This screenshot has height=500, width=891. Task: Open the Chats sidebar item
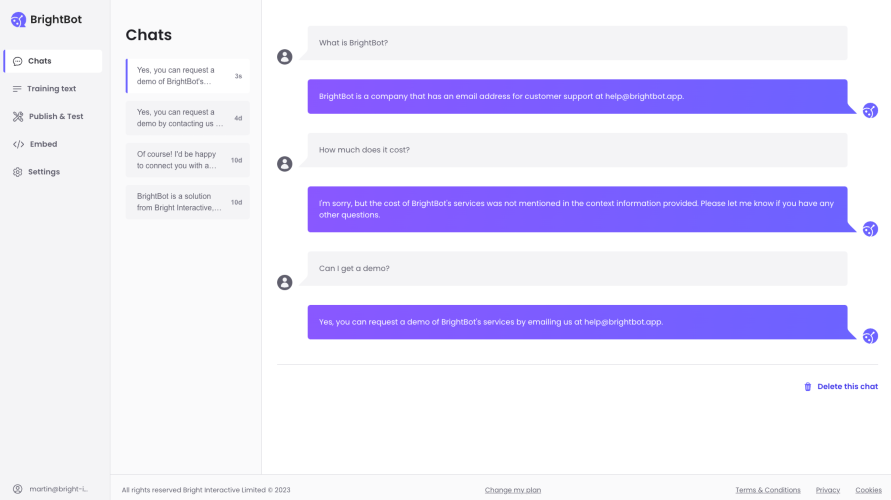(53, 61)
